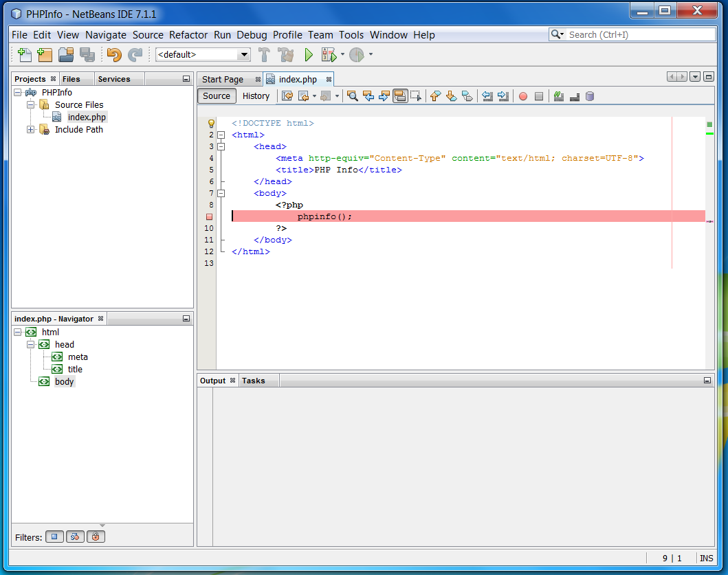Toggle Highlight Search in the editor toolbar

click(399, 96)
